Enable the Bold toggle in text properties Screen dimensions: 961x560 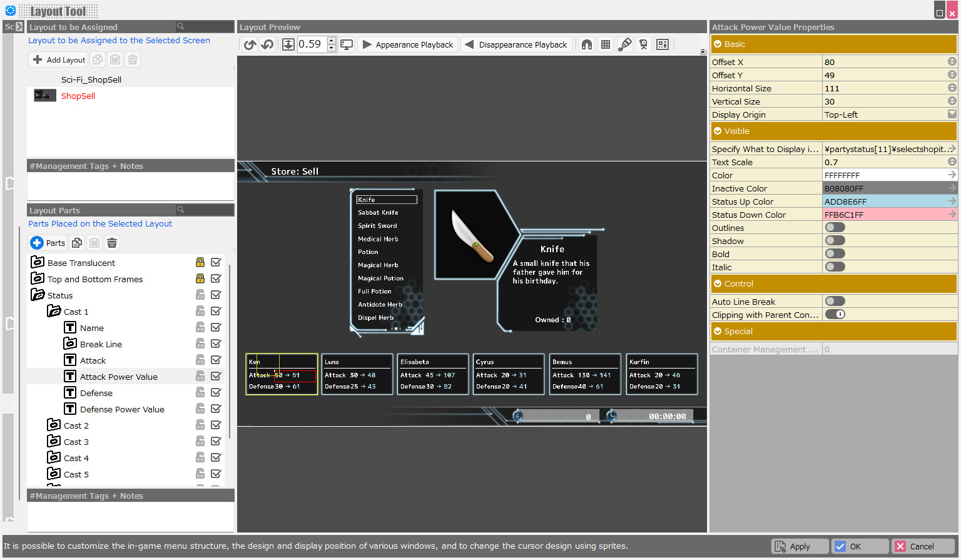(835, 253)
